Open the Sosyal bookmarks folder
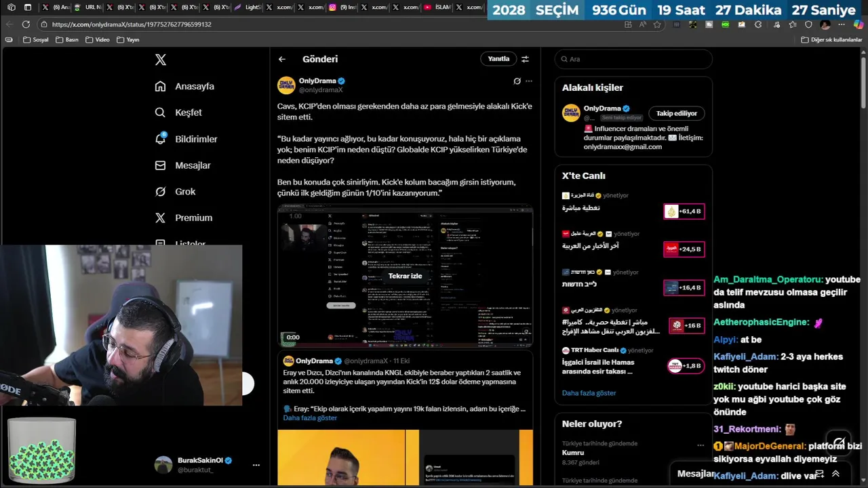The image size is (868, 488). point(36,40)
